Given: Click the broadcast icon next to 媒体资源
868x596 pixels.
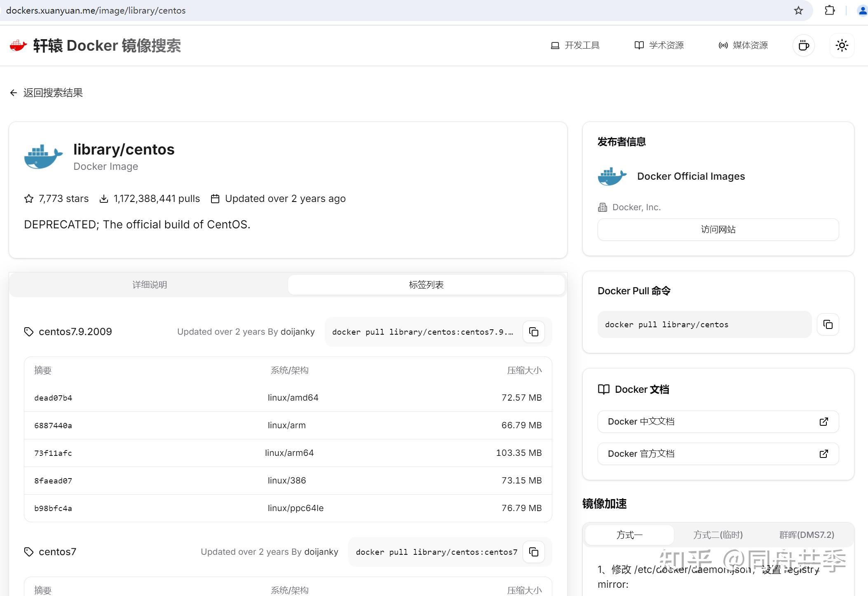Looking at the screenshot, I should (723, 45).
